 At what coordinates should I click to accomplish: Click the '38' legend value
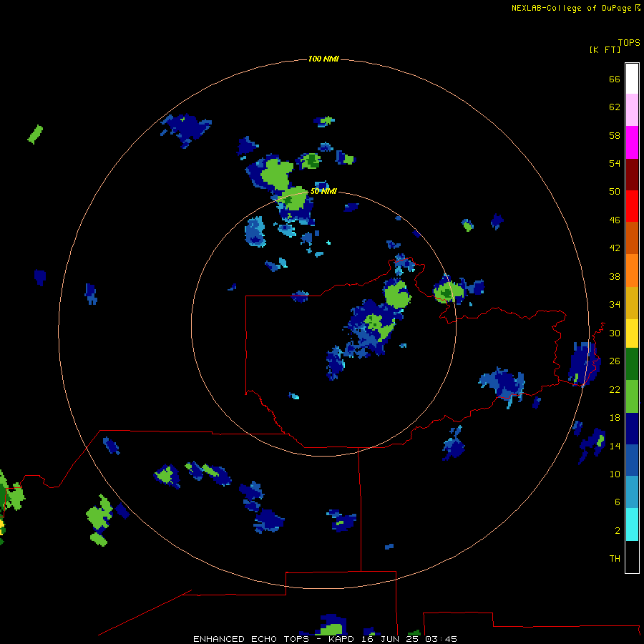[x=615, y=276]
